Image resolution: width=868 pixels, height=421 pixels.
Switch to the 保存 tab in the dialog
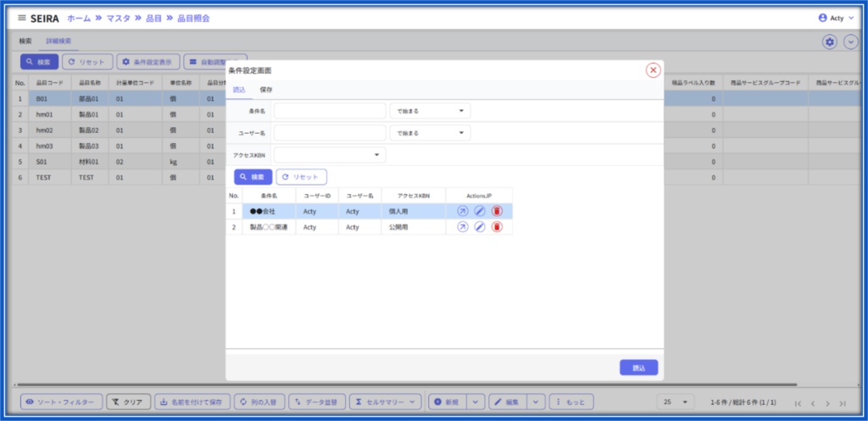point(265,90)
